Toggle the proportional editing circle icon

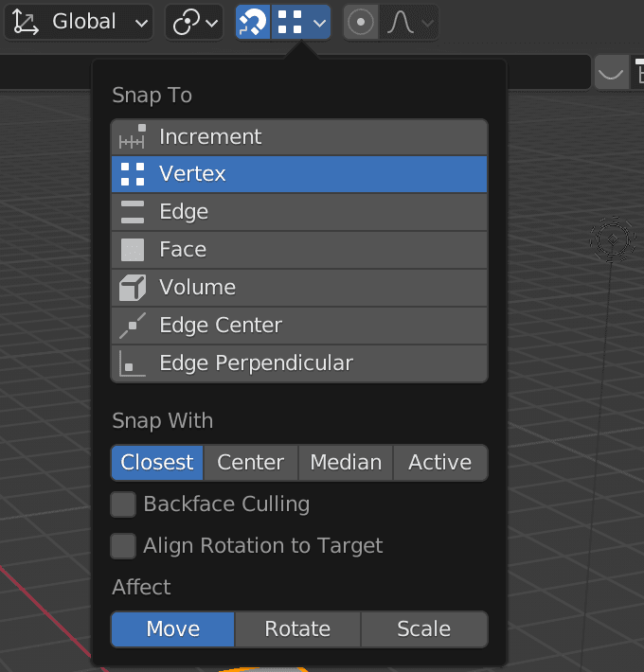coord(361,22)
